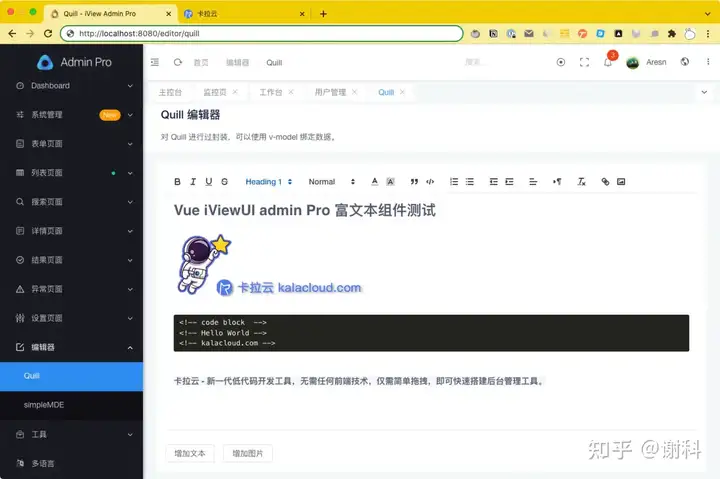Open the language globe icon
720x479 pixels.
685,62
